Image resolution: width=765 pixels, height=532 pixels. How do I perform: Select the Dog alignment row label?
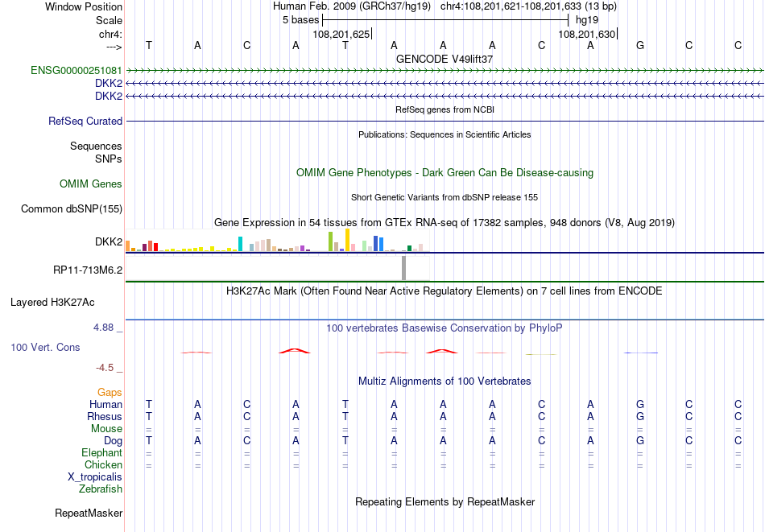tap(113, 441)
